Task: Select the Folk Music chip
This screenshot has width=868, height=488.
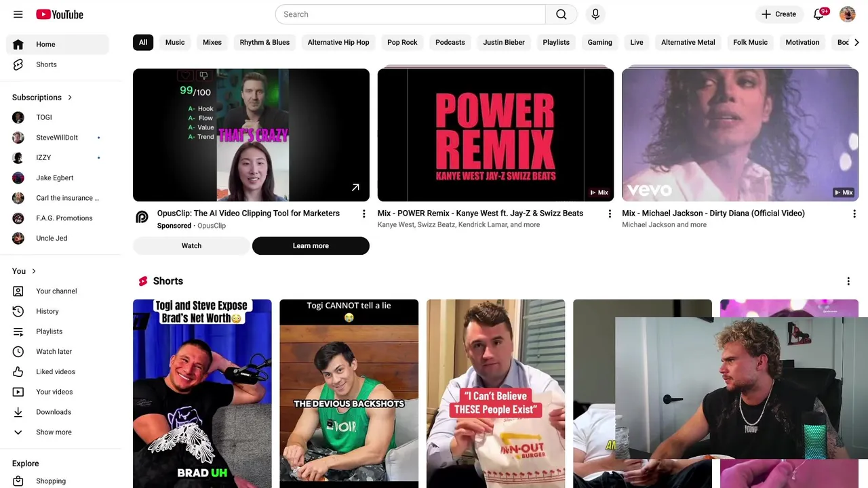Action: point(750,42)
